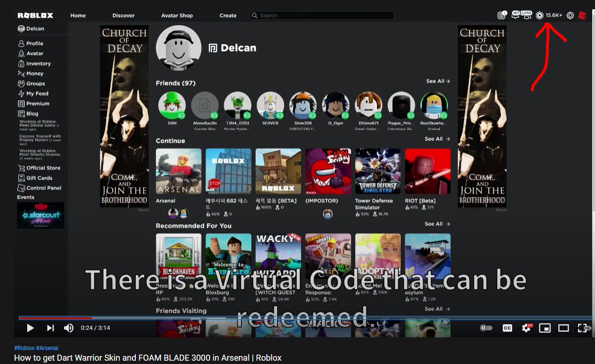
Task: Open the Roblox settings gear icon
Action: click(570, 15)
